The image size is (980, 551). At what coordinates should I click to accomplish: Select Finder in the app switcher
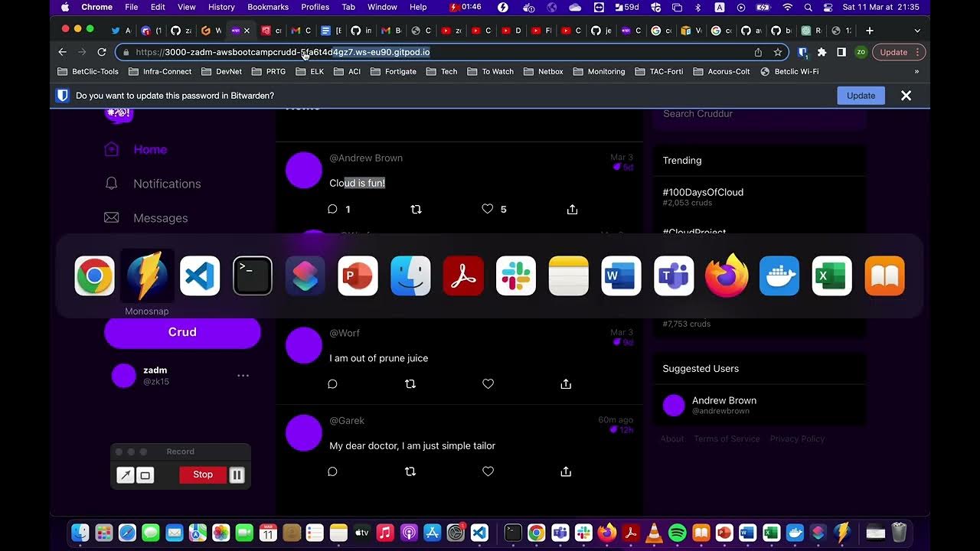pyautogui.click(x=410, y=275)
